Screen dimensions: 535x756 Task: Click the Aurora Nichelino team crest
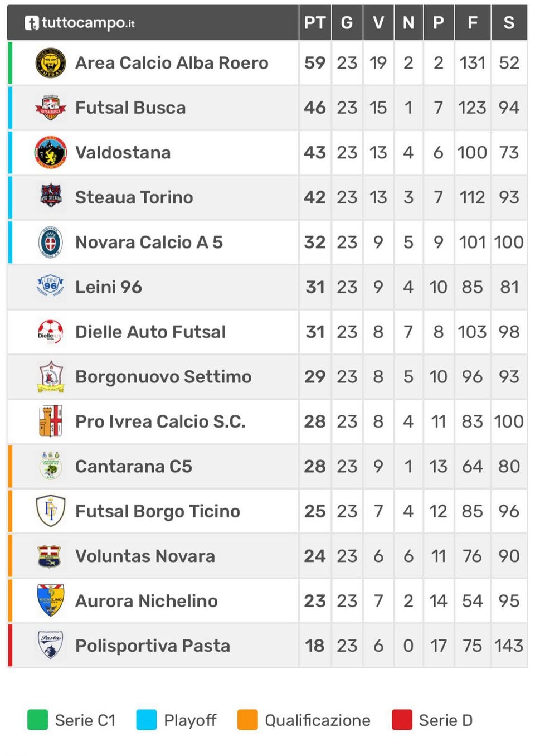pos(51,600)
